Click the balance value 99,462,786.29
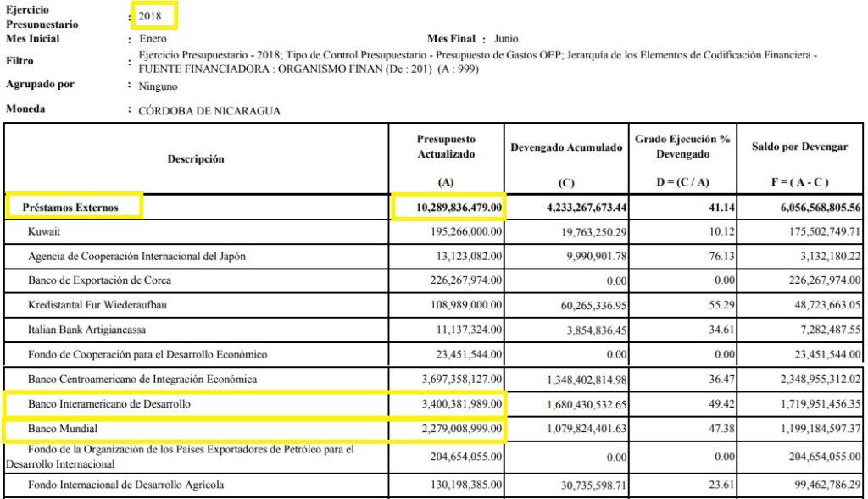 [827, 485]
